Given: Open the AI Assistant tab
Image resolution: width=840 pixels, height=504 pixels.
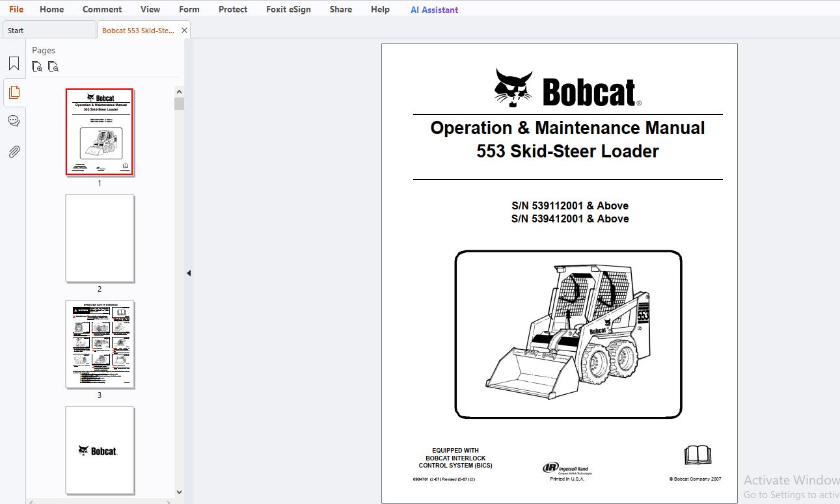Looking at the screenshot, I should [434, 9].
